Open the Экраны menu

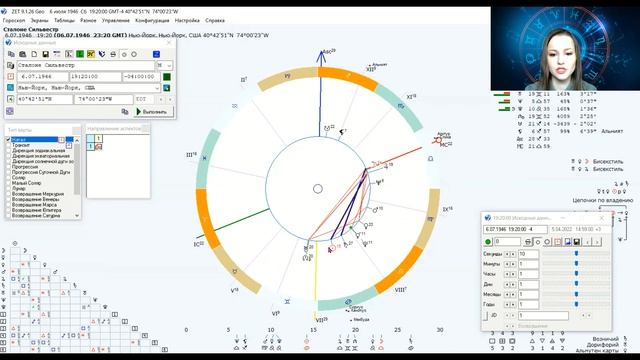(40, 20)
